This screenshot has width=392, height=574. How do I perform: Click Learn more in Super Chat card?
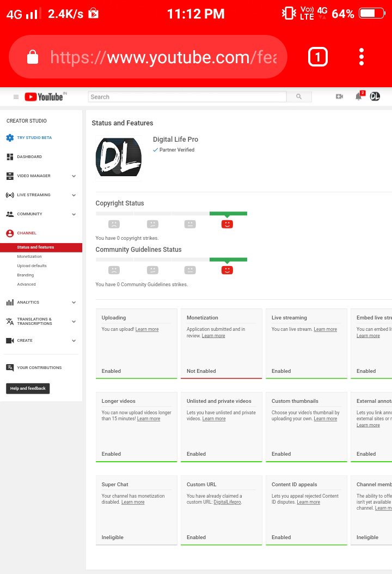133,502
